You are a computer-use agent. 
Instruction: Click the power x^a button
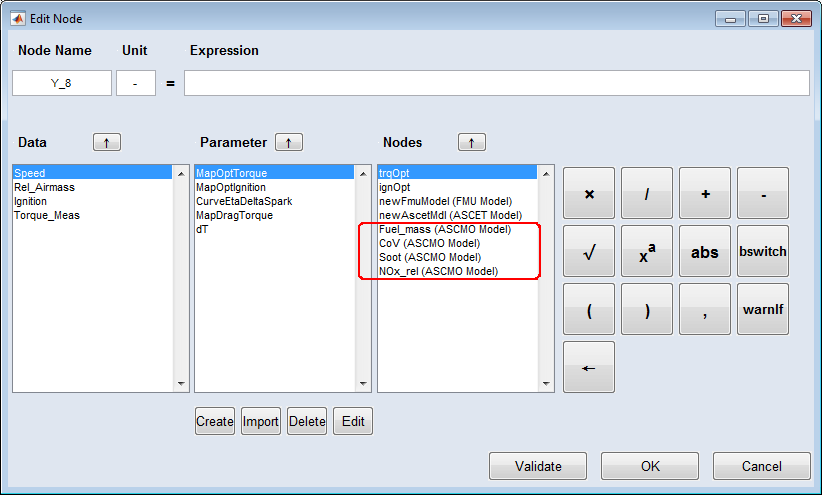pyautogui.click(x=647, y=252)
